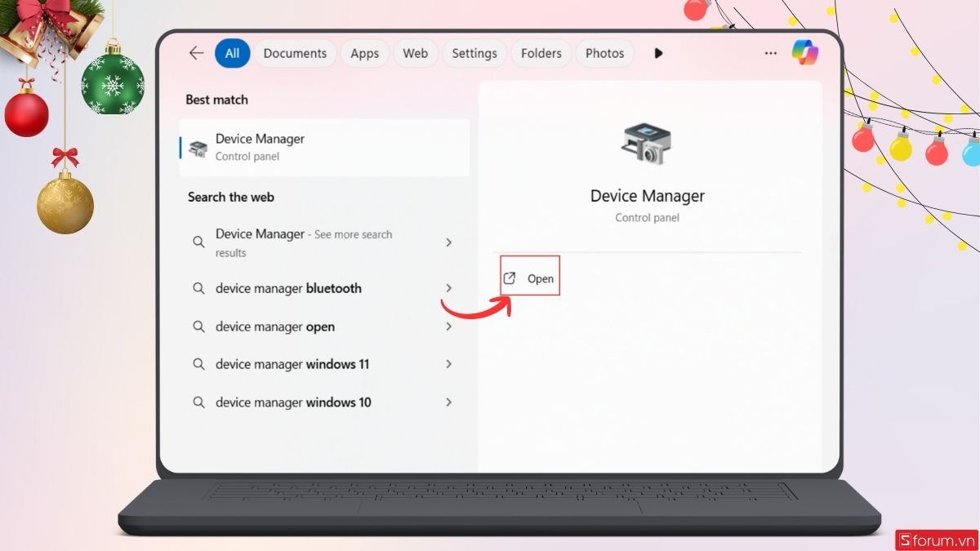This screenshot has width=980, height=551.
Task: Open the Settings search filter tab
Action: [474, 52]
